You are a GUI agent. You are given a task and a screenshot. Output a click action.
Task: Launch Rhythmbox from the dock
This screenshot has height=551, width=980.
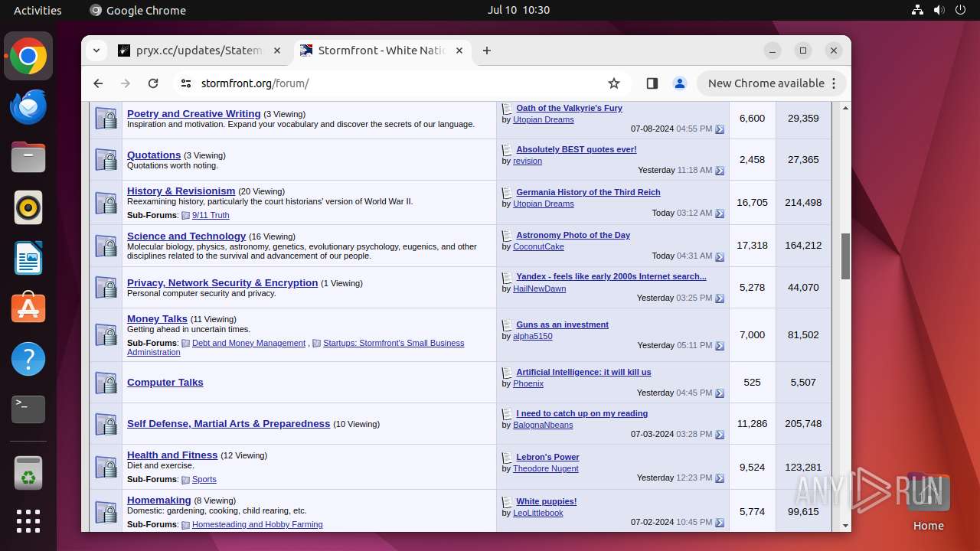point(28,208)
